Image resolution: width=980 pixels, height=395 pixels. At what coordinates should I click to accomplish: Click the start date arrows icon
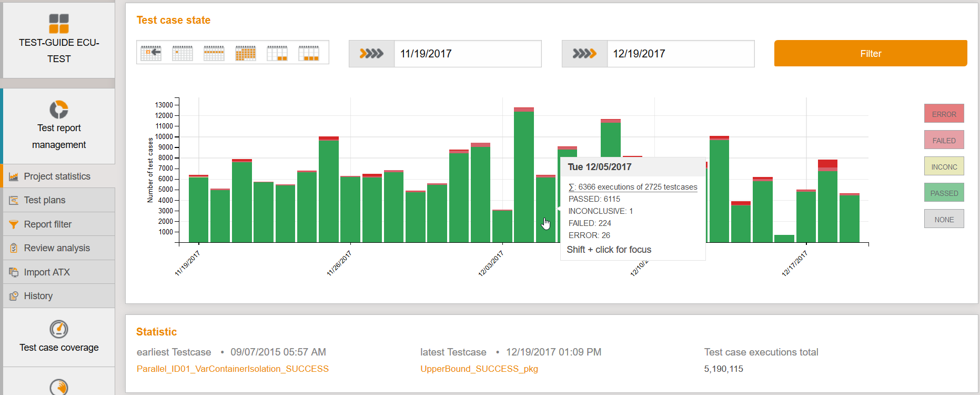tap(371, 54)
